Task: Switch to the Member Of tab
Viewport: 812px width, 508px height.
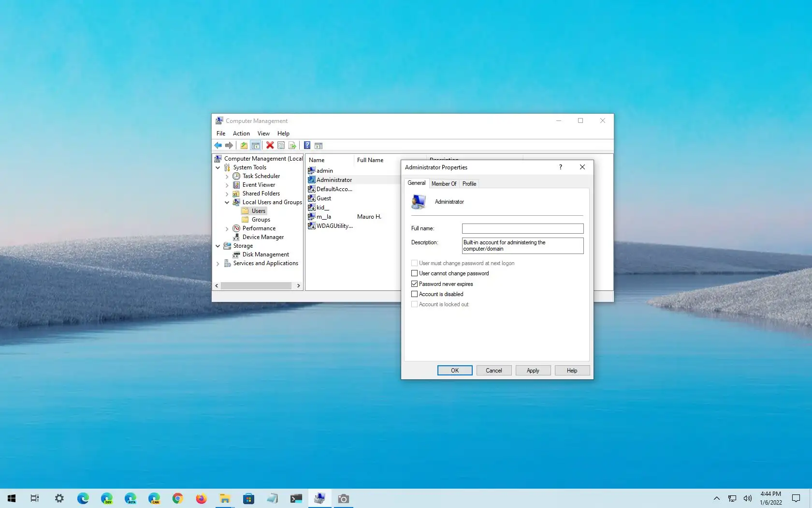Action: (x=444, y=184)
